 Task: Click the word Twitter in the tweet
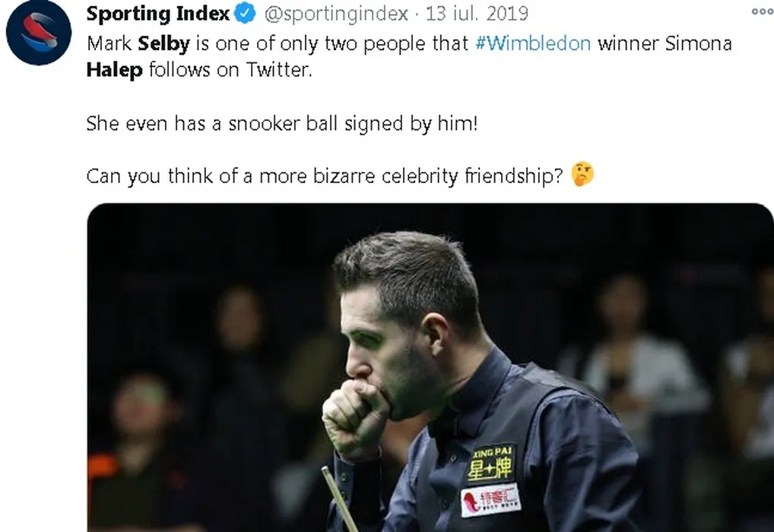tap(279, 70)
